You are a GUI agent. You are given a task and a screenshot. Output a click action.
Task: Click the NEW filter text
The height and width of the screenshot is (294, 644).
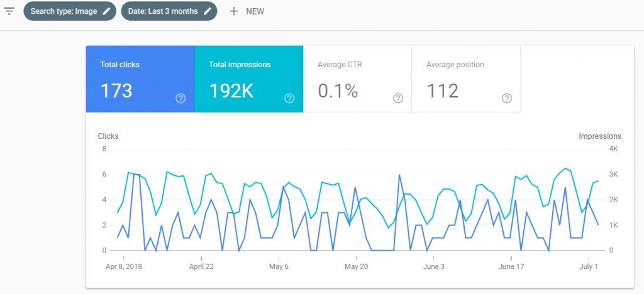tap(255, 12)
